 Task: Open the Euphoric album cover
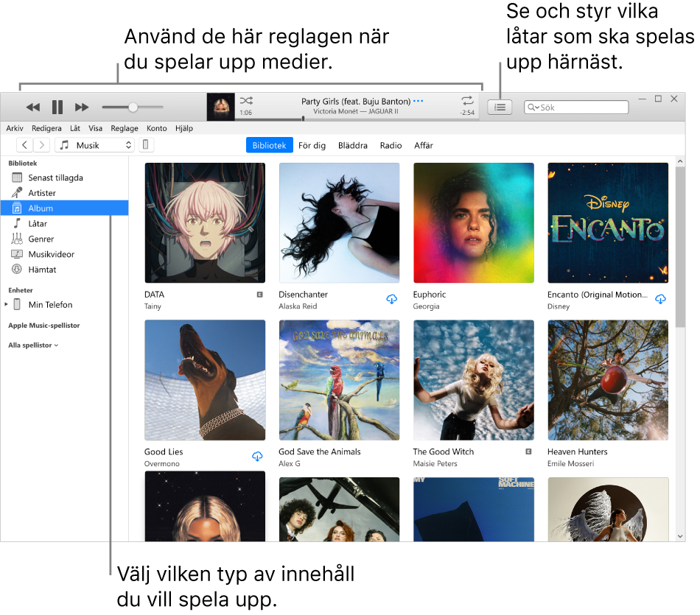tap(474, 222)
